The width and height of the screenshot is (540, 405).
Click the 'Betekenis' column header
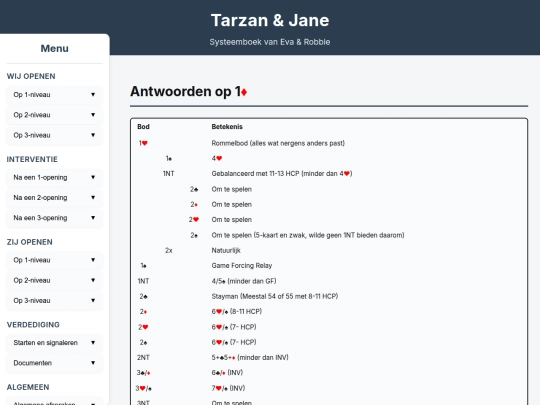click(x=227, y=127)
